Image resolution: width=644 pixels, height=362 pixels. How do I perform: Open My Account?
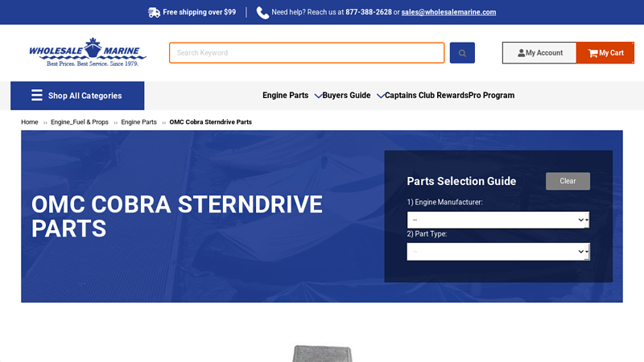pos(539,53)
